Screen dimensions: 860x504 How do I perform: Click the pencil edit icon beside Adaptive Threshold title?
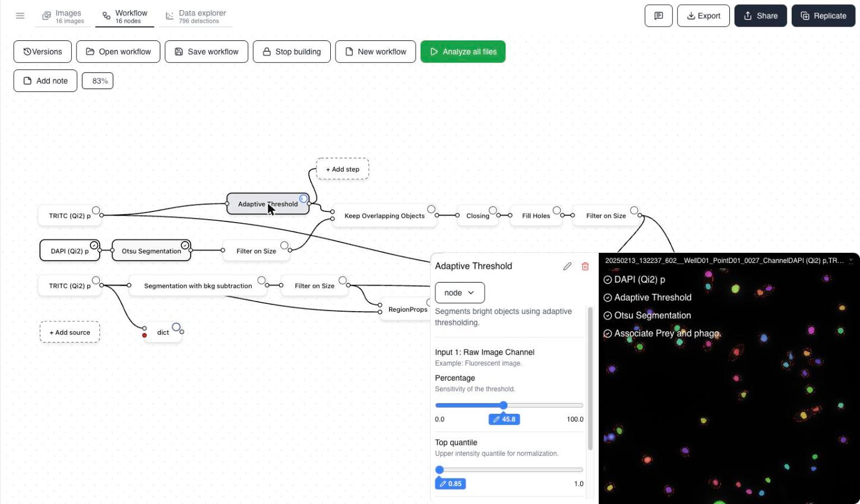(x=567, y=267)
